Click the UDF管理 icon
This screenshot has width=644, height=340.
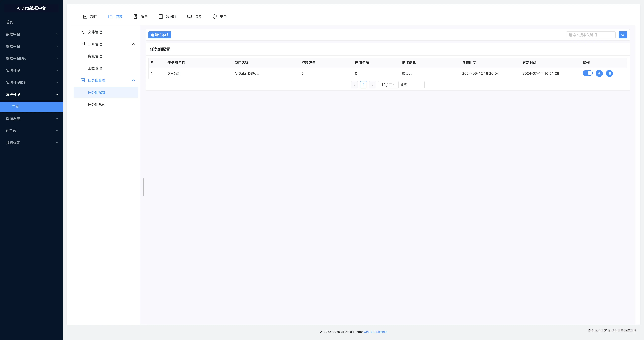83,44
